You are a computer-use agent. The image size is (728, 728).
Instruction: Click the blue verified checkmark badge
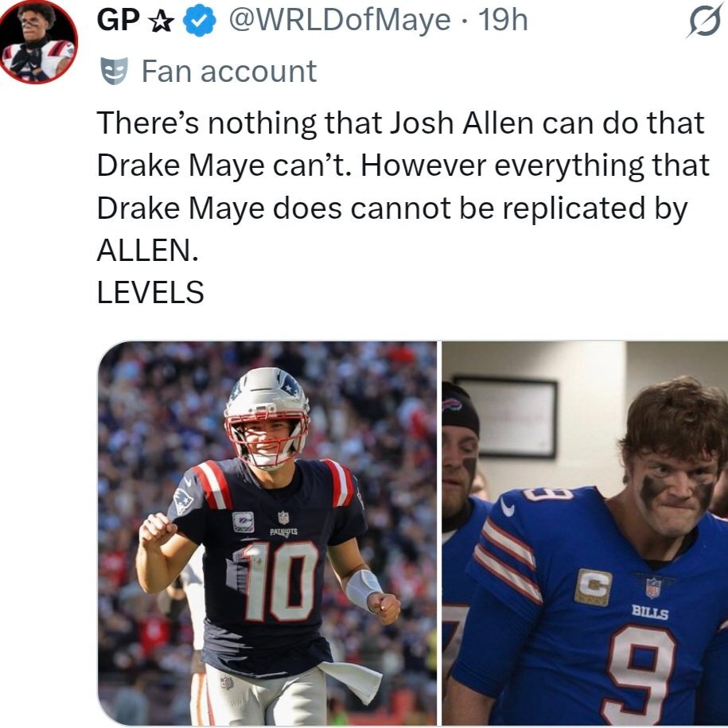pyautogui.click(x=199, y=21)
